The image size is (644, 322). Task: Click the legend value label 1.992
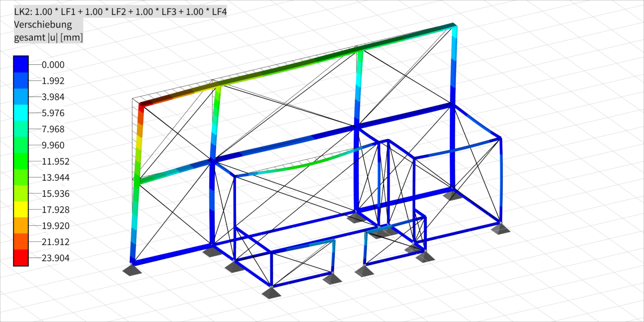click(53, 81)
